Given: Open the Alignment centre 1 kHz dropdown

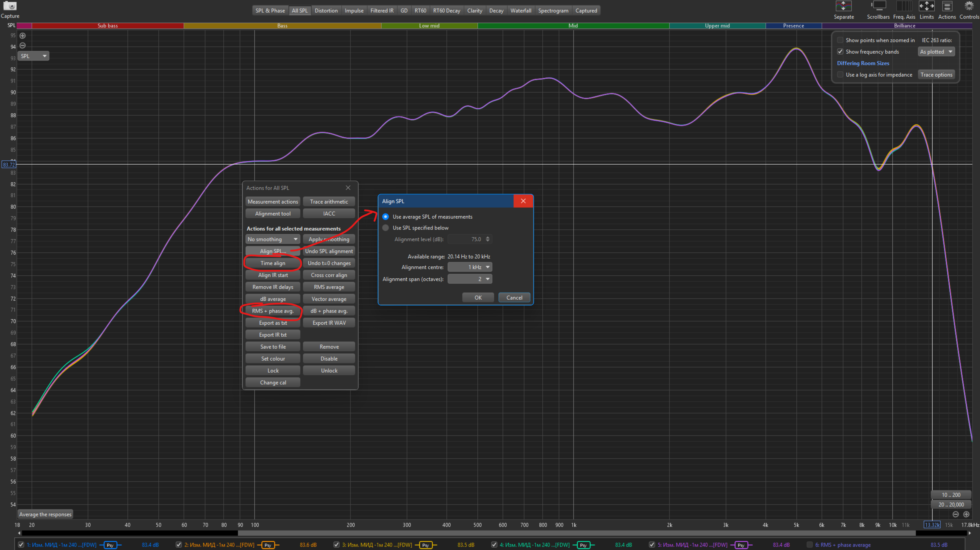Looking at the screenshot, I should coord(470,267).
